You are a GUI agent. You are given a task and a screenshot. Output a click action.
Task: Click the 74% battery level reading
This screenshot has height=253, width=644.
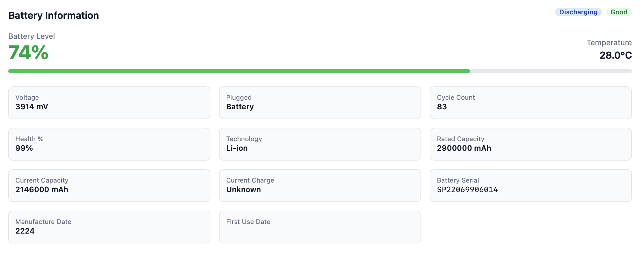click(28, 53)
